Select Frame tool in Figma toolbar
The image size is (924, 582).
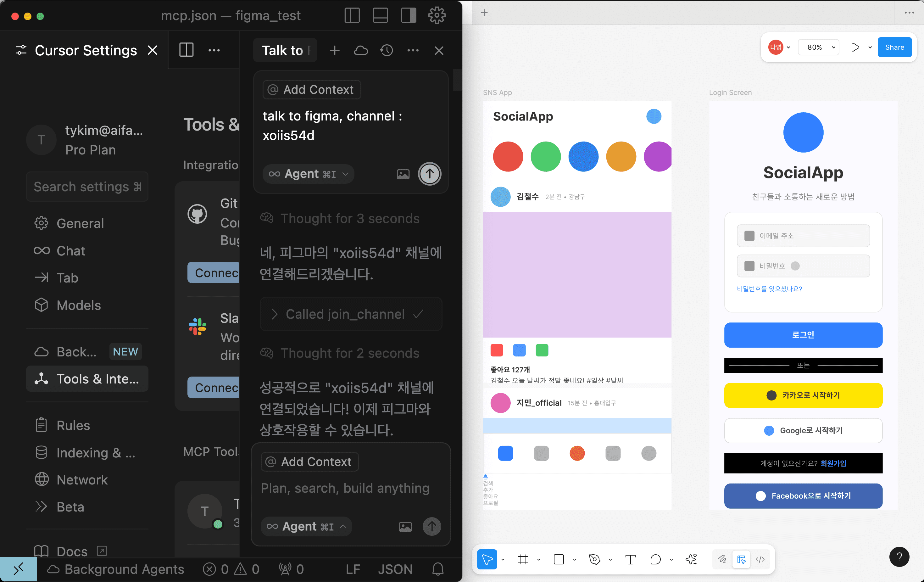click(x=523, y=559)
